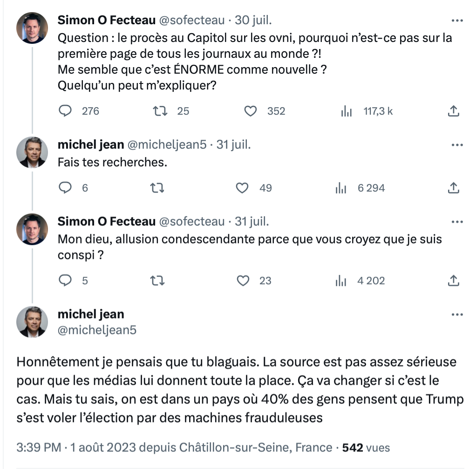Retweet 'Fais tes recherches.' tweet
476x469 pixels.
[x=157, y=188]
